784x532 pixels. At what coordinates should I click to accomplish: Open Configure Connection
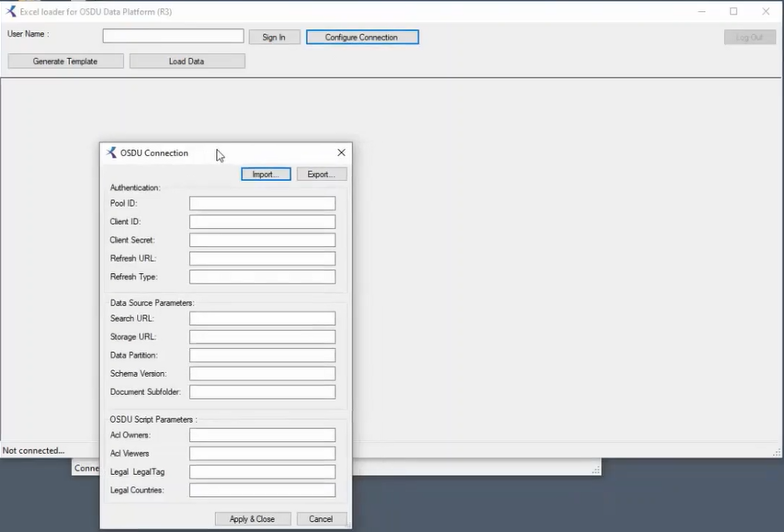coord(362,37)
